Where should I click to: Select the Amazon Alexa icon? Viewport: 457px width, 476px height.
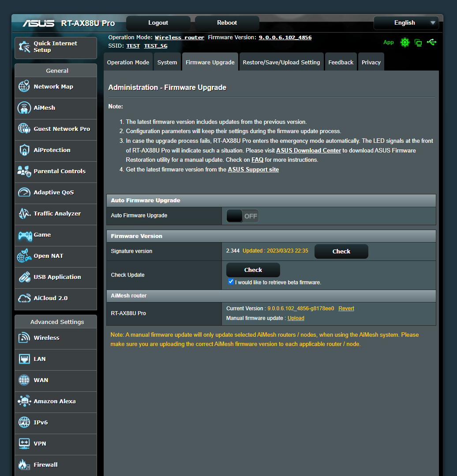(x=24, y=401)
